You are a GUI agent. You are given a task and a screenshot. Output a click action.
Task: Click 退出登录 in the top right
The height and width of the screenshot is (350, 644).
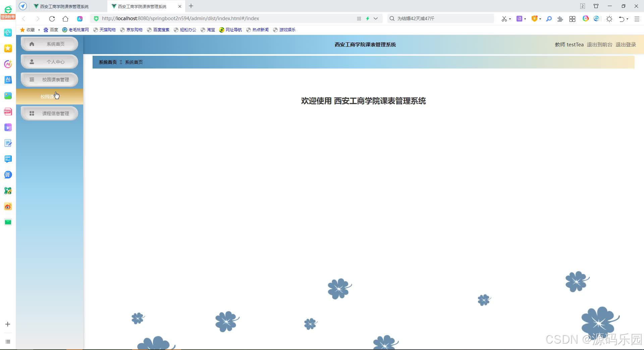point(626,44)
